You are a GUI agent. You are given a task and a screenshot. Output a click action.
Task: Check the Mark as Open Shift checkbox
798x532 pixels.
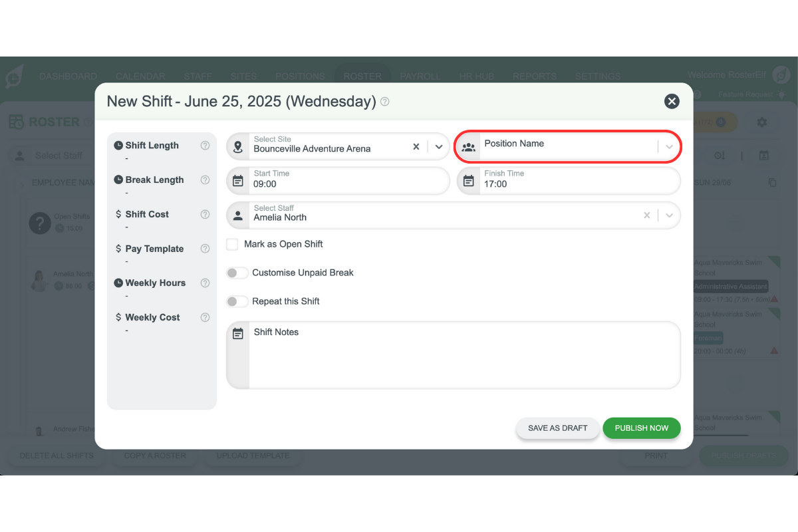click(232, 244)
